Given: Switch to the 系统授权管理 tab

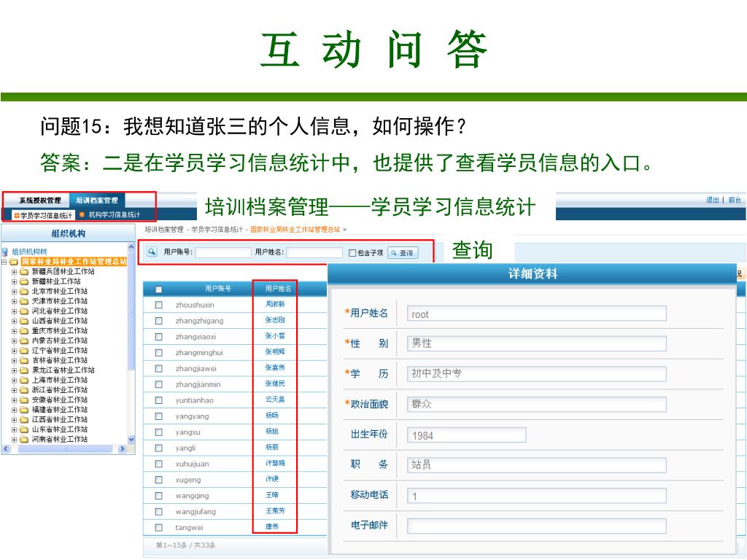Looking at the screenshot, I should coord(39,201).
